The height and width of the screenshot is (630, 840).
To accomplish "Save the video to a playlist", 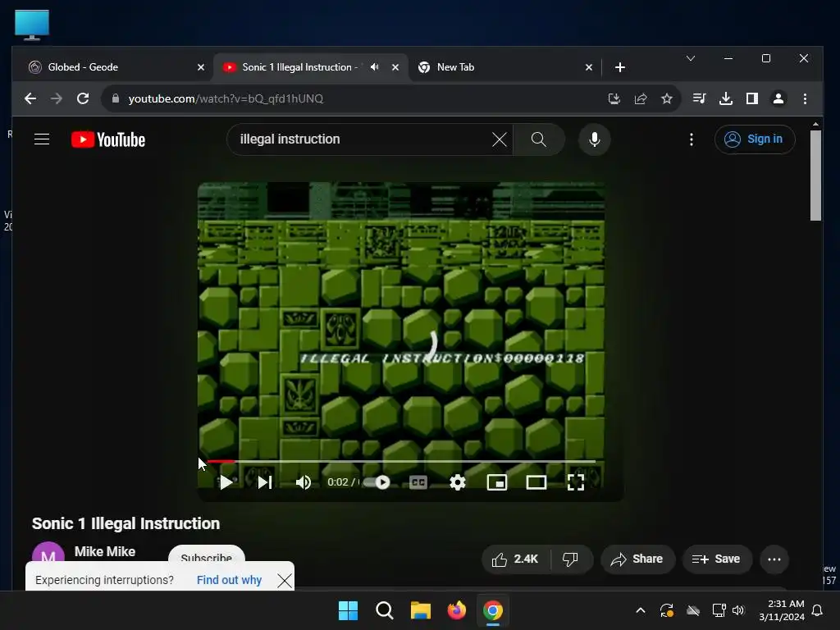I will [x=717, y=559].
